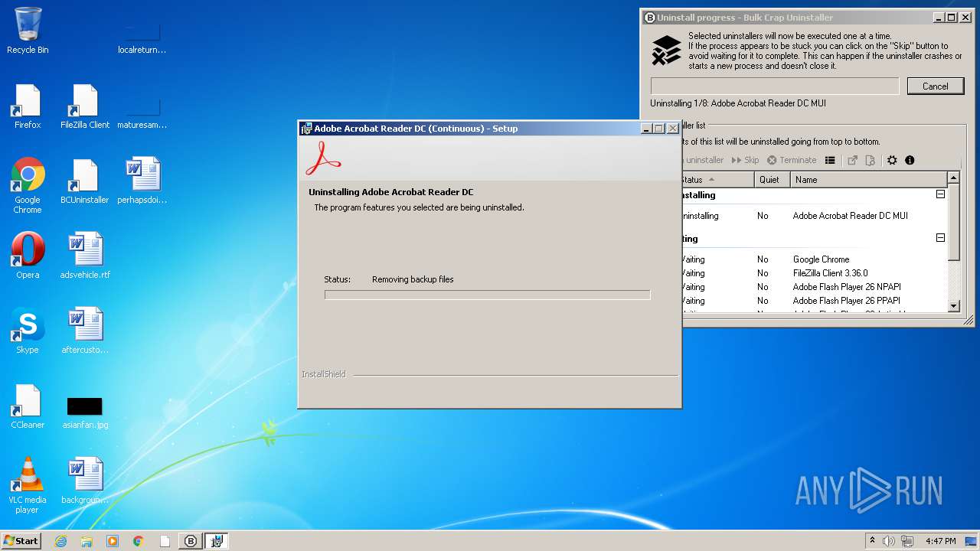Click the blank document taskbar icon
Viewport: 980px width, 551px height.
[165, 541]
